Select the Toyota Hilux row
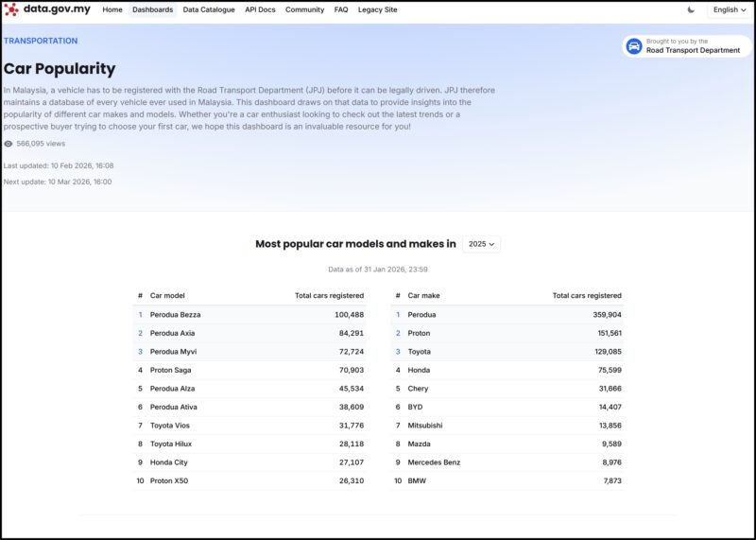The width and height of the screenshot is (756, 540). click(249, 444)
